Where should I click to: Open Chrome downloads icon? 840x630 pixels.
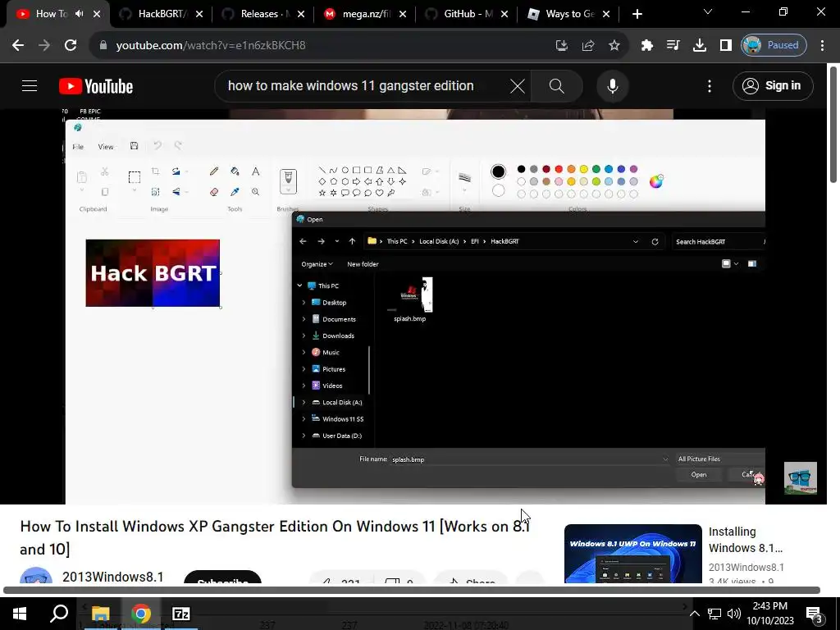point(699,45)
